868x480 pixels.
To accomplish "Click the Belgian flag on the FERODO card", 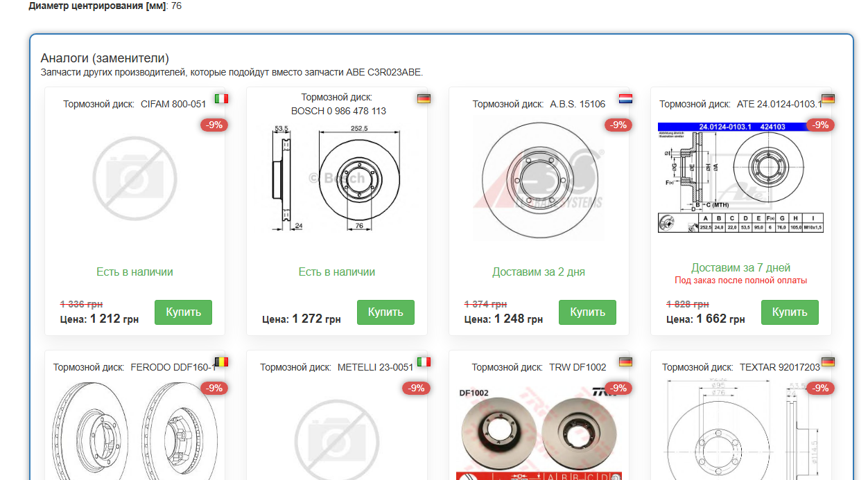I will [x=221, y=362].
